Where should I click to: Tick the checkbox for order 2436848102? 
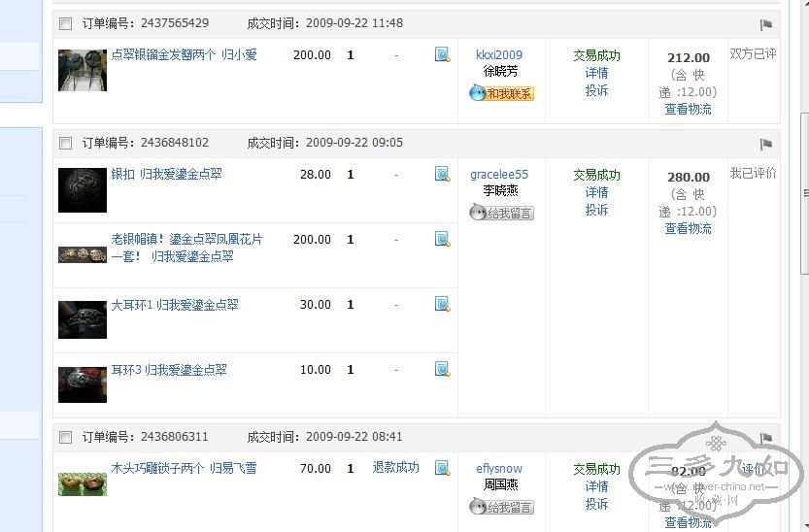pyautogui.click(x=66, y=143)
